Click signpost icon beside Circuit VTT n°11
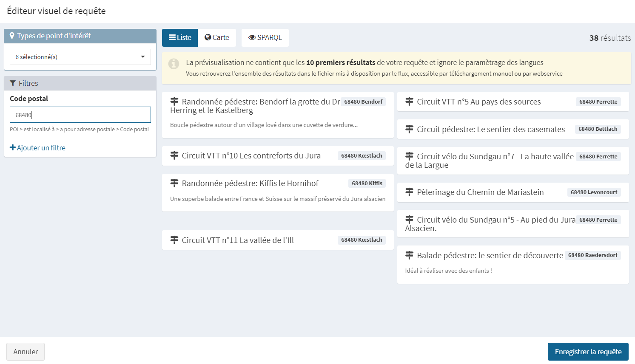 [174, 240]
